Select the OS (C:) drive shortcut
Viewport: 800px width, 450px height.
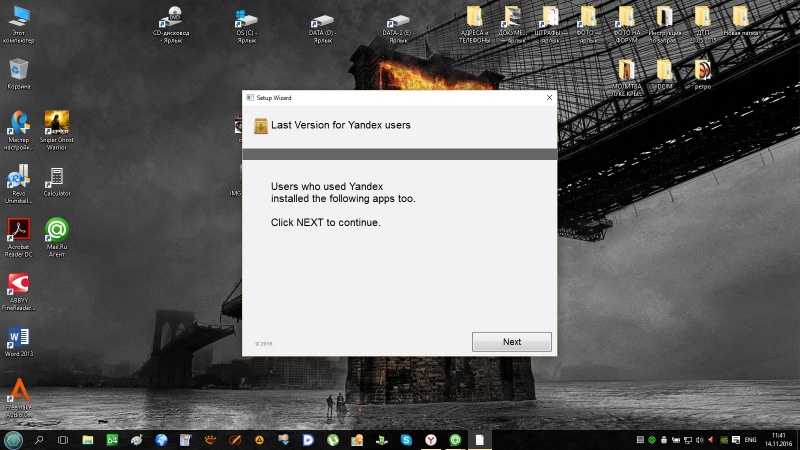tap(246, 26)
